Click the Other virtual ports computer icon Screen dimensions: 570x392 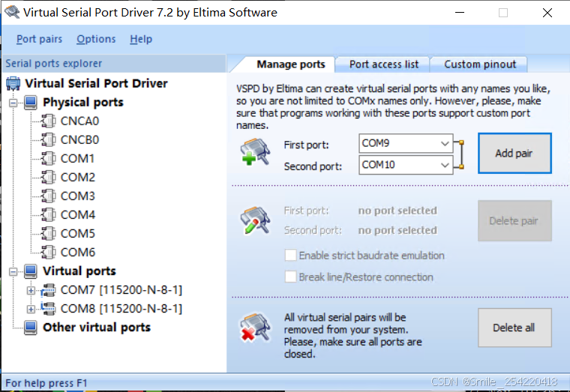tap(31, 328)
